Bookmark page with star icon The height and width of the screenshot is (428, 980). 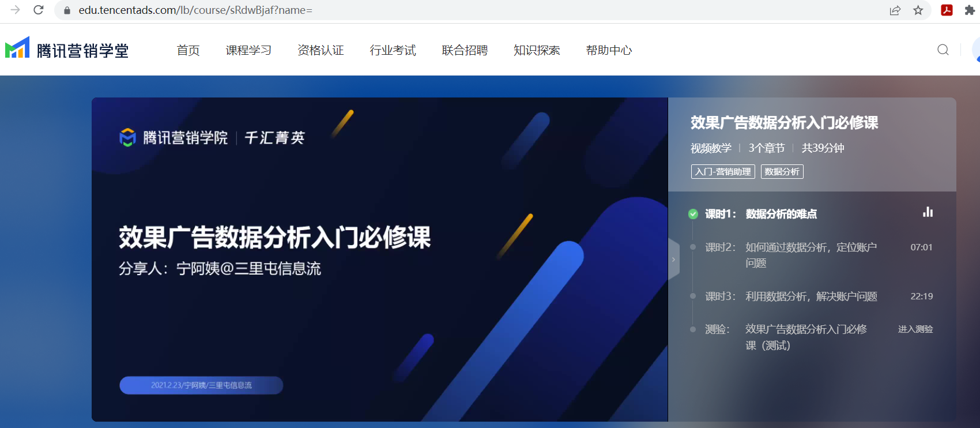pos(918,10)
